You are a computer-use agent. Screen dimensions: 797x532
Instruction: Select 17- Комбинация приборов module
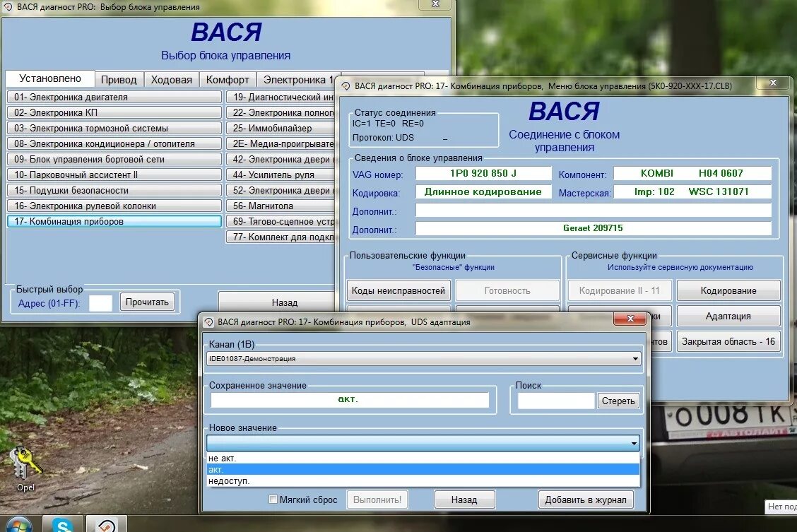point(114,221)
